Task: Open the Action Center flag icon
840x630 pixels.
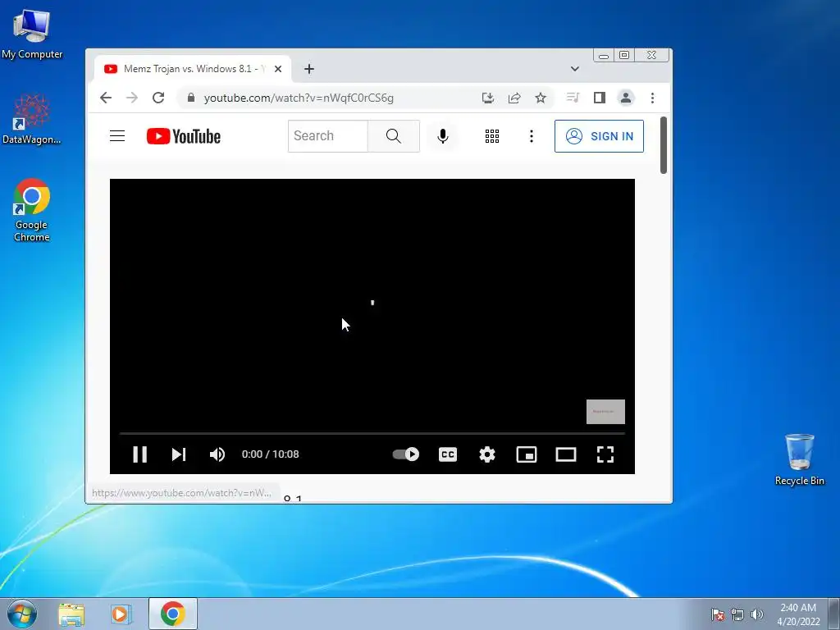Action: pos(717,614)
